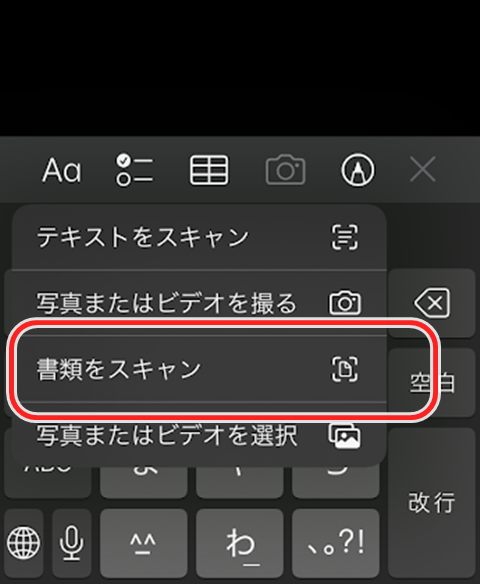
Task: Dismiss the toolbar with the X icon
Action: (x=423, y=169)
